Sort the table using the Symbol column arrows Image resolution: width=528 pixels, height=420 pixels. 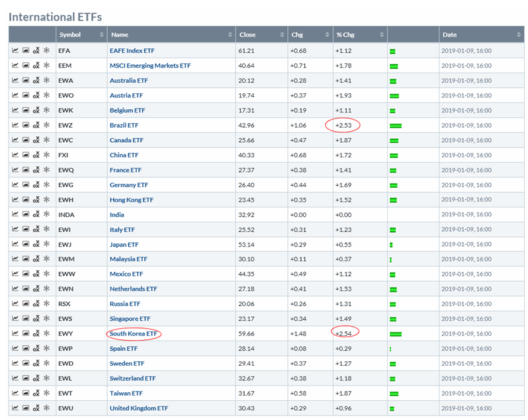click(101, 34)
